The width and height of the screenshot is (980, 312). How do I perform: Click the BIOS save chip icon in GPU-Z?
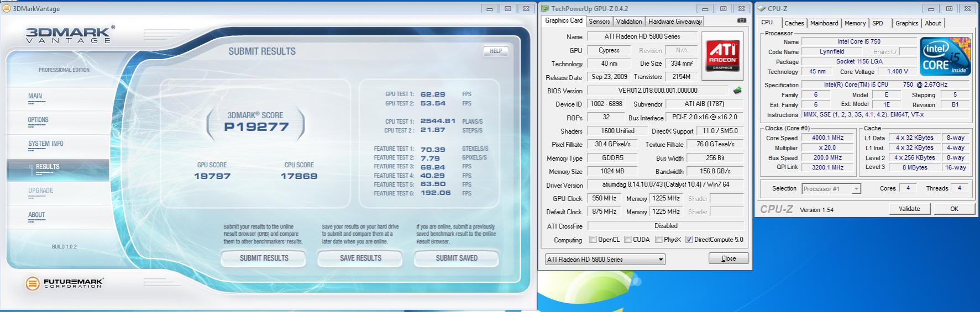click(x=737, y=90)
